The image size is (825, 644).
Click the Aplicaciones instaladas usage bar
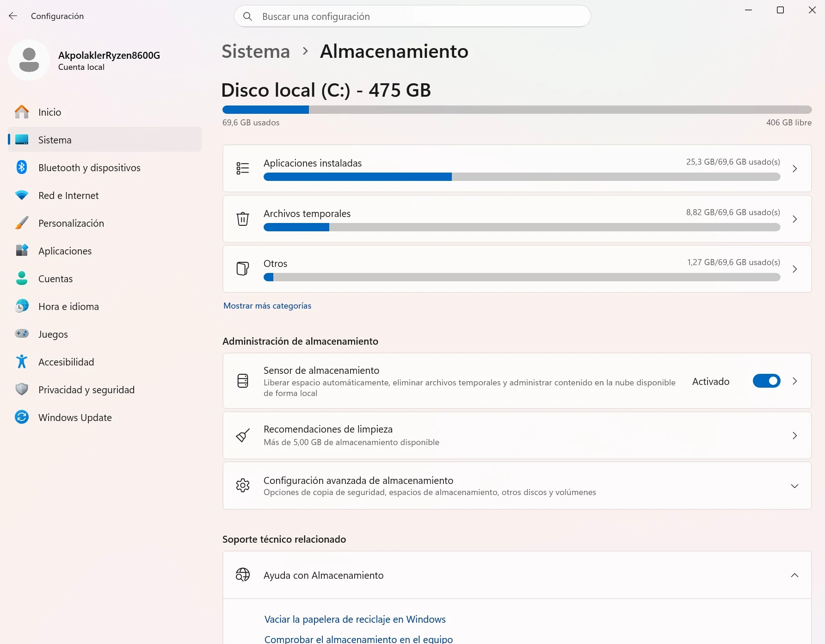click(x=522, y=177)
